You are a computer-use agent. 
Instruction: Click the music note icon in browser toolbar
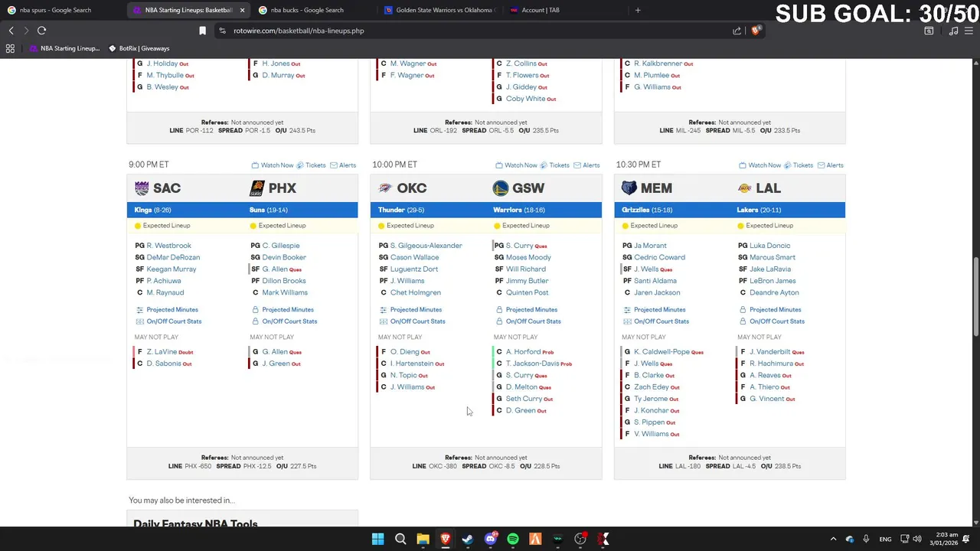coord(953,31)
